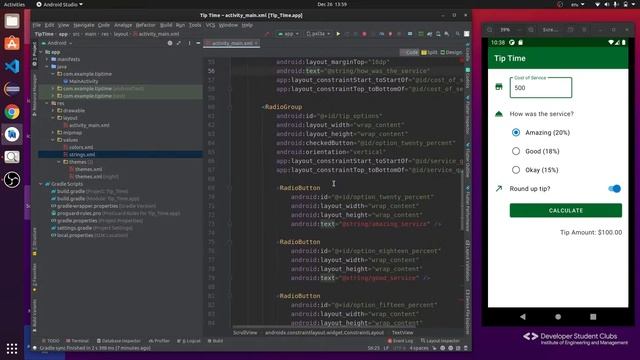Image resolution: width=640 pixels, height=360 pixels.
Task: Open Terminal tool window
Action: pos(77,340)
